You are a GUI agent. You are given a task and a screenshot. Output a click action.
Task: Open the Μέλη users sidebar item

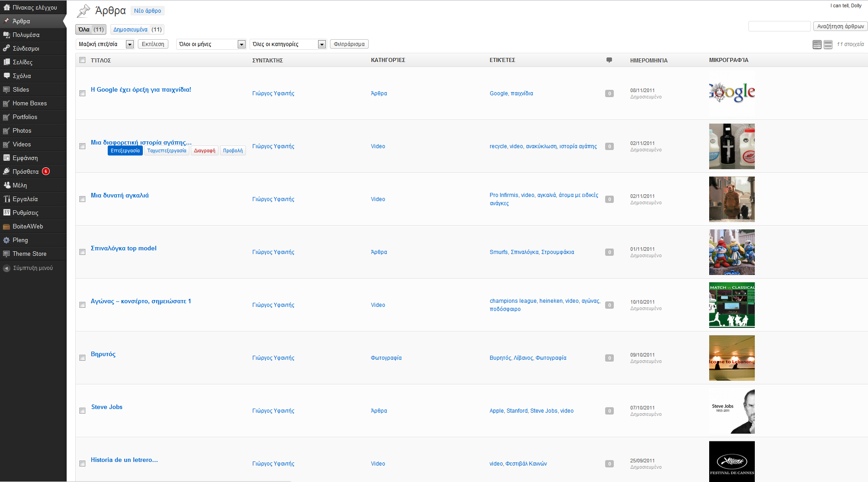tap(20, 185)
